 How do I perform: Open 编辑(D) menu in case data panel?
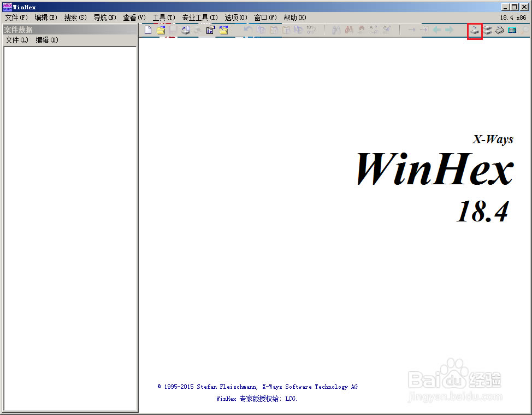47,40
